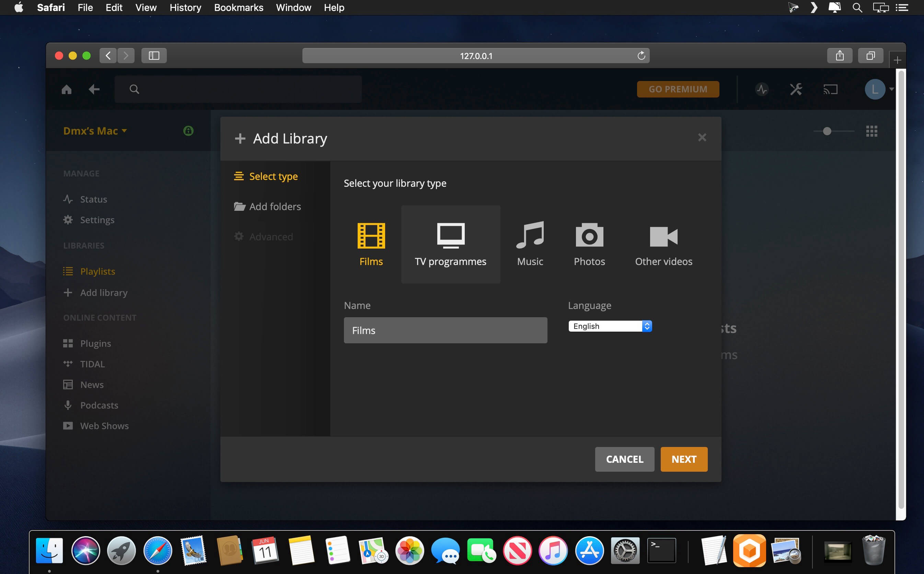Screen dimensions: 924x574
Task: Switch to grid view icon
Action: click(871, 131)
